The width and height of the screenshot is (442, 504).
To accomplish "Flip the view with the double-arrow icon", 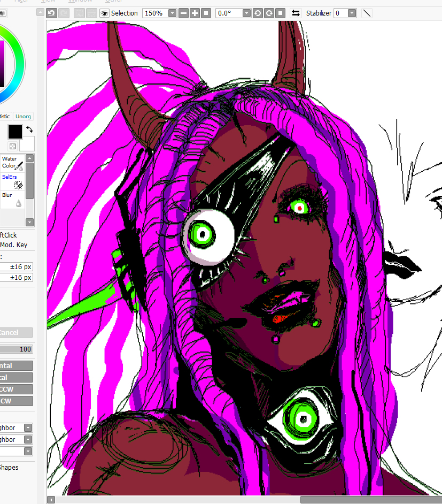I will pos(295,13).
